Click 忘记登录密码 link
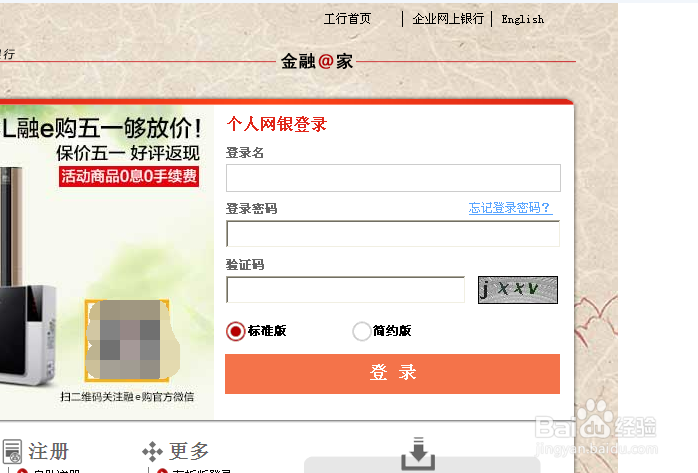This screenshot has height=473, width=698. 510,208
